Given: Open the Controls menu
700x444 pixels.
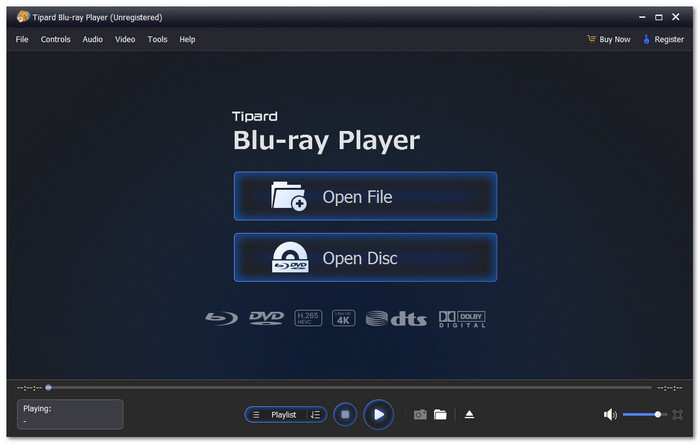Looking at the screenshot, I should coord(55,39).
